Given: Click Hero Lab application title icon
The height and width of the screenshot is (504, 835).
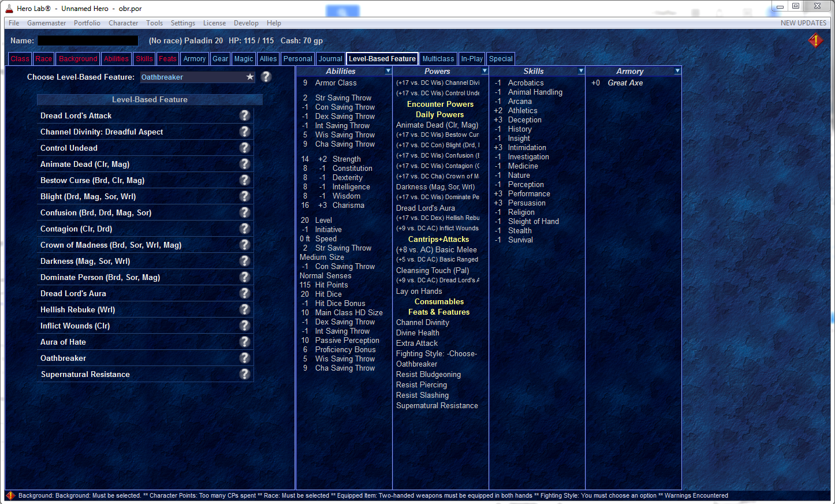Looking at the screenshot, I should [9, 8].
